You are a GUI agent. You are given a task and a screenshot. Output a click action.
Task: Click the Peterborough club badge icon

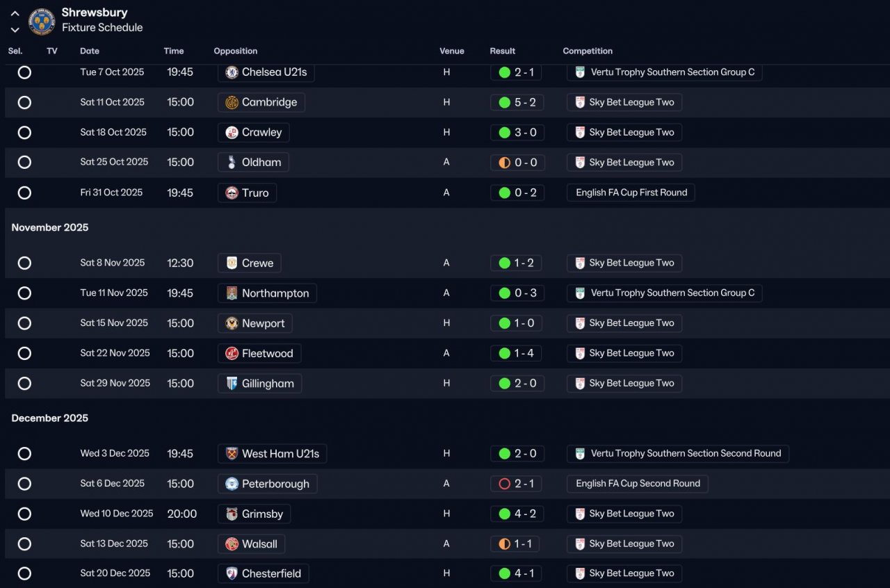232,484
